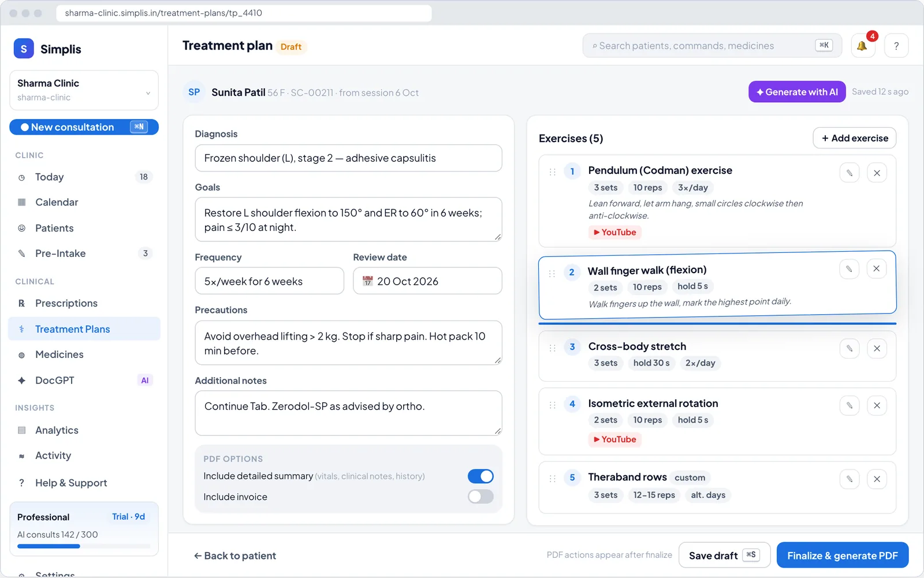924x578 pixels.
Task: Click hold 30 s chip on Cross-body stretch
Action: (x=651, y=363)
